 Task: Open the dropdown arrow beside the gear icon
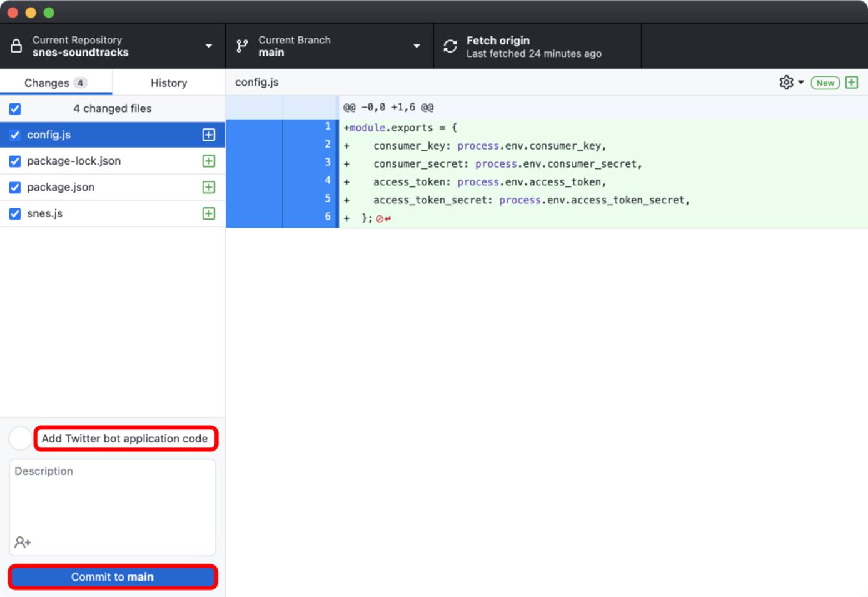coord(800,82)
